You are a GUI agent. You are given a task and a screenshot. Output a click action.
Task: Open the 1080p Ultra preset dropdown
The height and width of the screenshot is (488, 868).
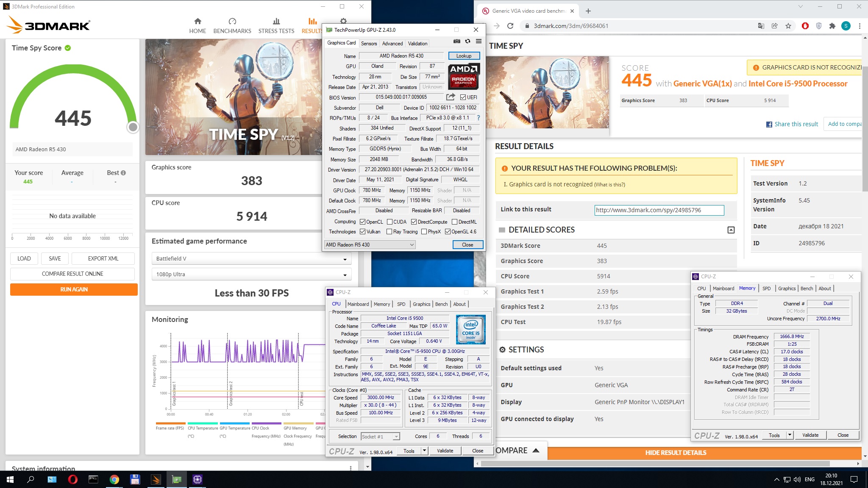(251, 274)
